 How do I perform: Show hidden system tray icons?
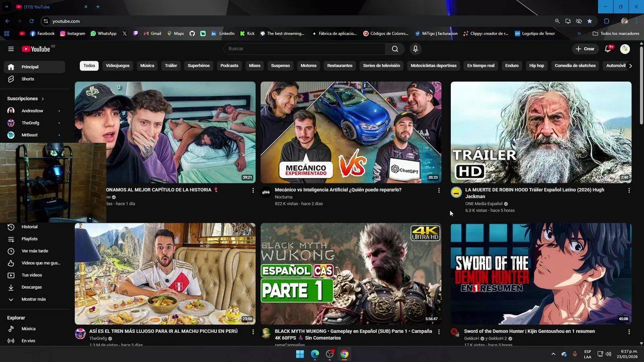pos(553,354)
